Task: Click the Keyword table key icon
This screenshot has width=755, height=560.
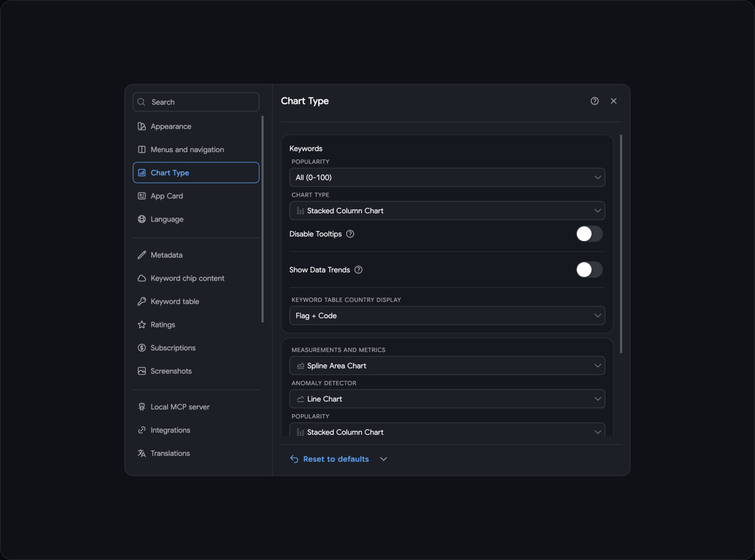Action: [x=142, y=301]
